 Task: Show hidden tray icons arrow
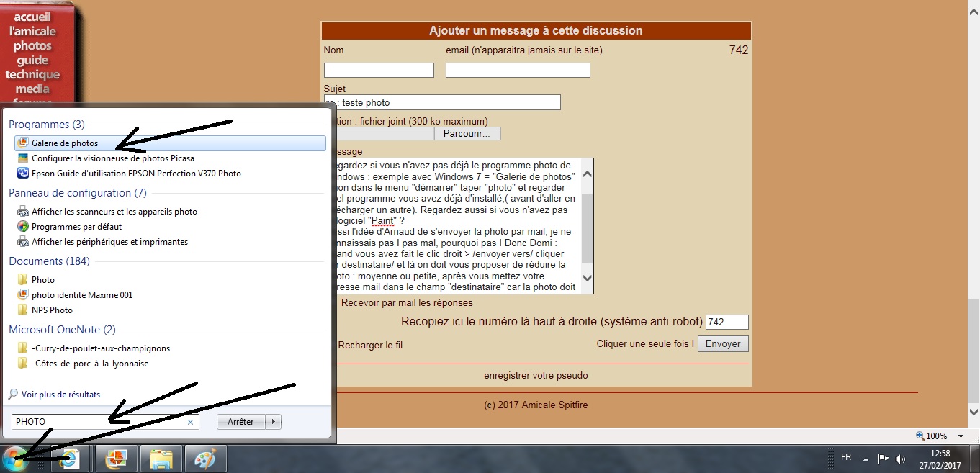click(865, 459)
